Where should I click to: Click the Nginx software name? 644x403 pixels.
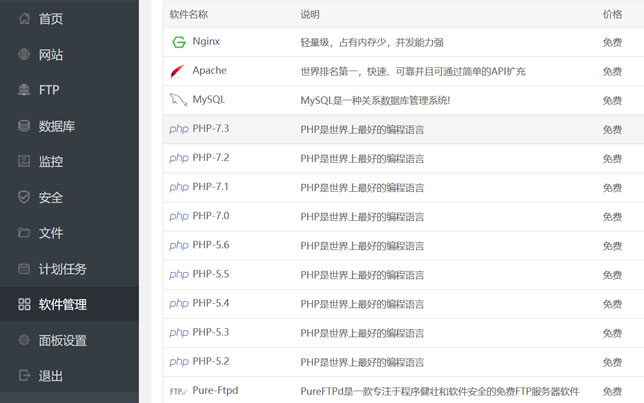point(206,41)
